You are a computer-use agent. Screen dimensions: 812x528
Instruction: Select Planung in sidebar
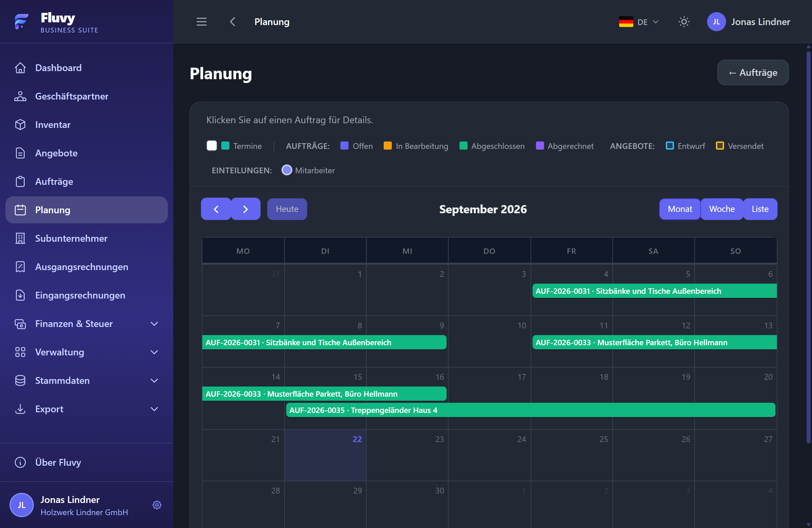[x=87, y=210]
